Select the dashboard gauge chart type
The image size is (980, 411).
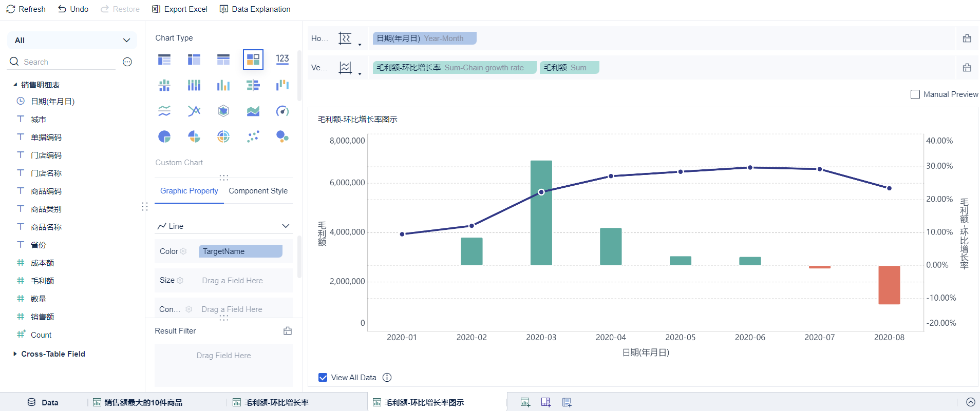[x=282, y=111]
